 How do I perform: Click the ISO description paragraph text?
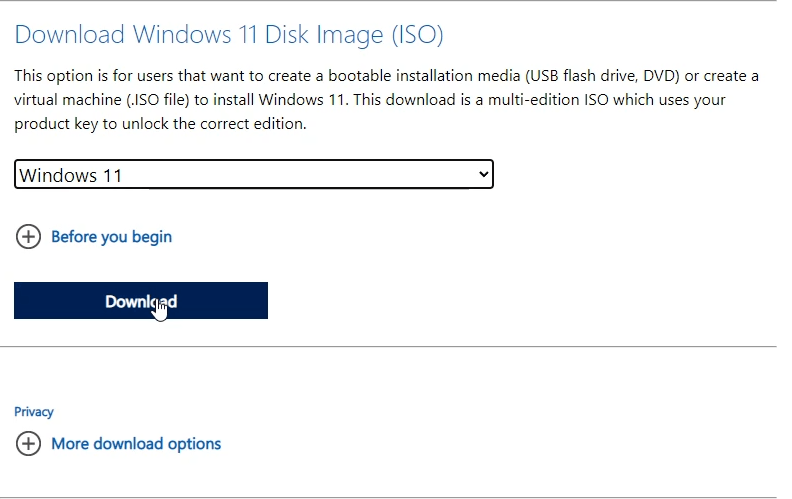[386, 99]
